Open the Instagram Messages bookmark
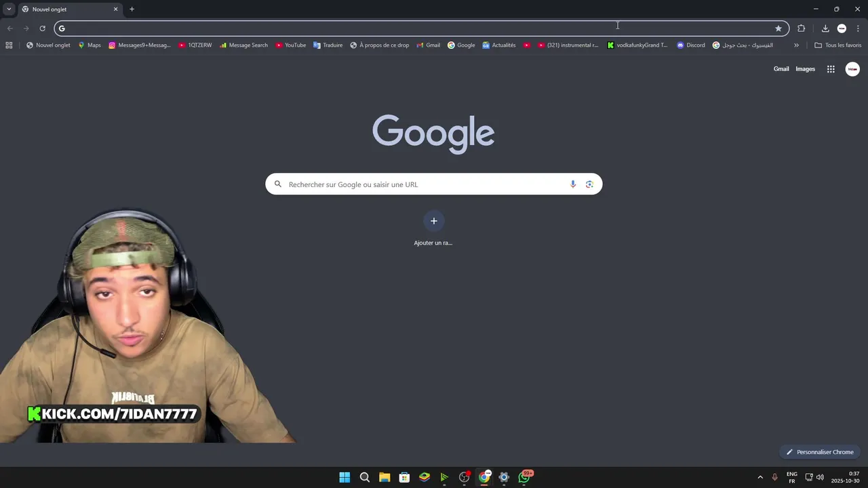This screenshot has width=868, height=488. click(x=140, y=45)
